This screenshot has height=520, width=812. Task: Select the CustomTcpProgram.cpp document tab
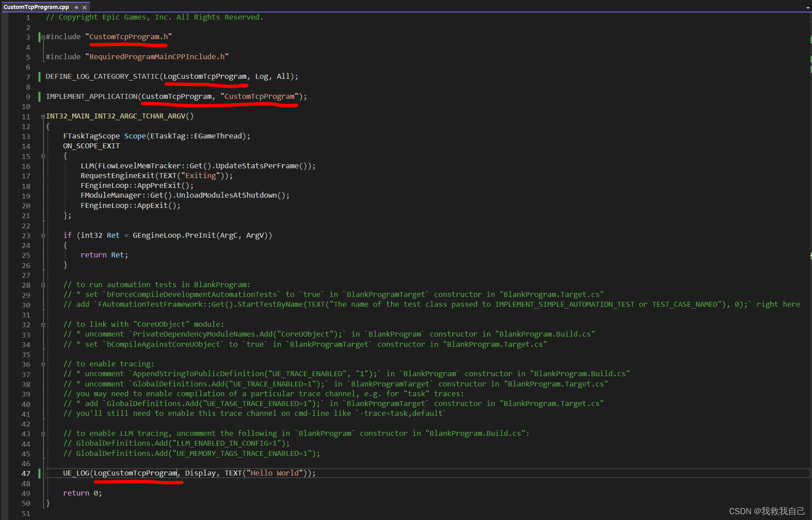36,7
